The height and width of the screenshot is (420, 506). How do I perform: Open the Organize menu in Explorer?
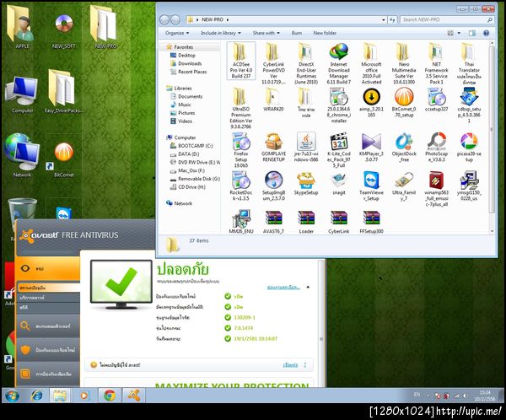pyautogui.click(x=177, y=33)
